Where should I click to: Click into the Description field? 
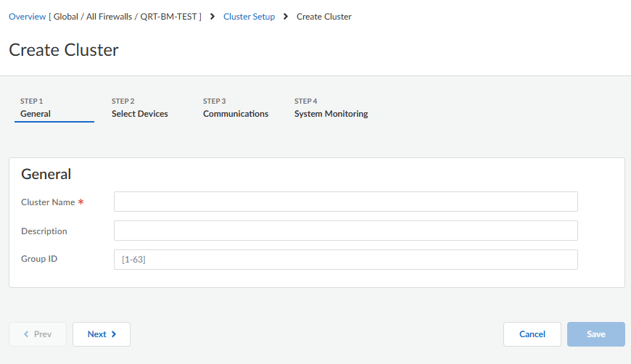345,231
